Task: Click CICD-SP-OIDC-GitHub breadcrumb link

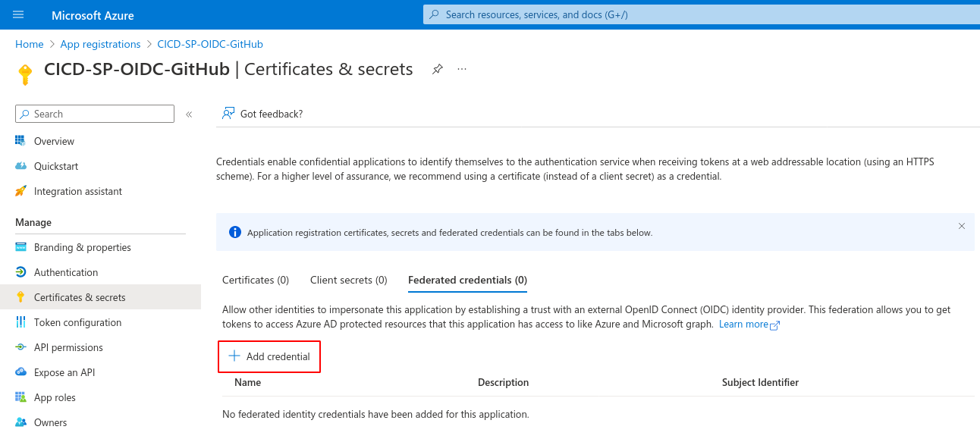Action: [x=210, y=44]
